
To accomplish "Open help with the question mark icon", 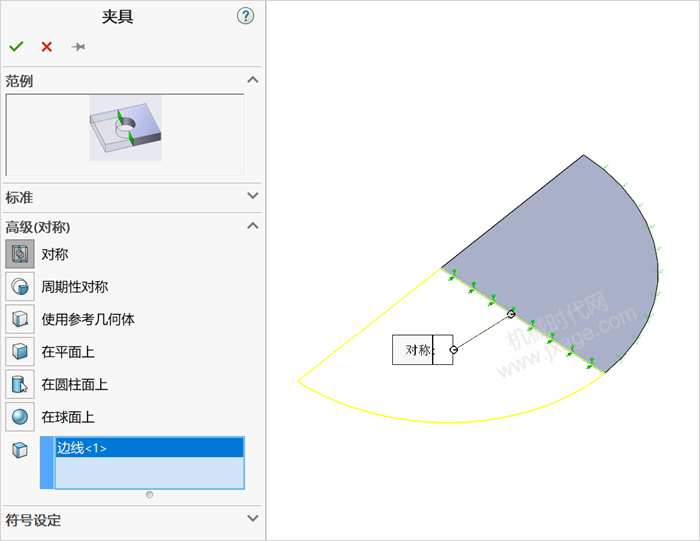I will 245,16.
